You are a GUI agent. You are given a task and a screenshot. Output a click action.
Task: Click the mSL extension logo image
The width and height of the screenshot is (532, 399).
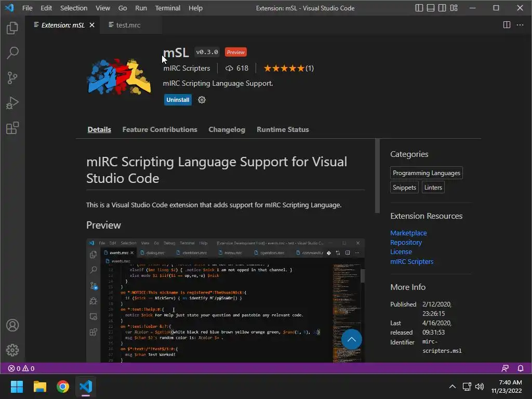click(119, 77)
